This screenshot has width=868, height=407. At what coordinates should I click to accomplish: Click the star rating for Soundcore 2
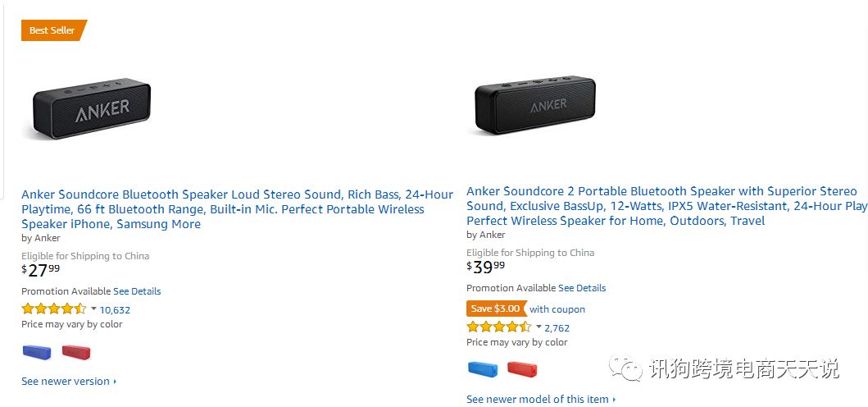click(x=498, y=327)
